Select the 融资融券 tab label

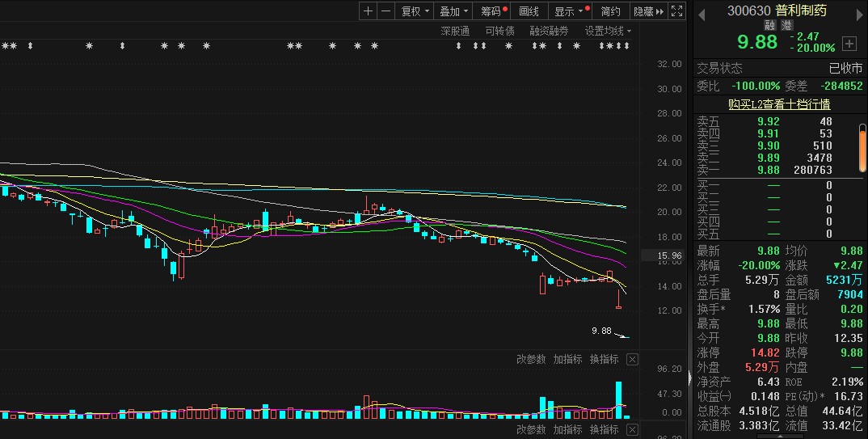(549, 31)
